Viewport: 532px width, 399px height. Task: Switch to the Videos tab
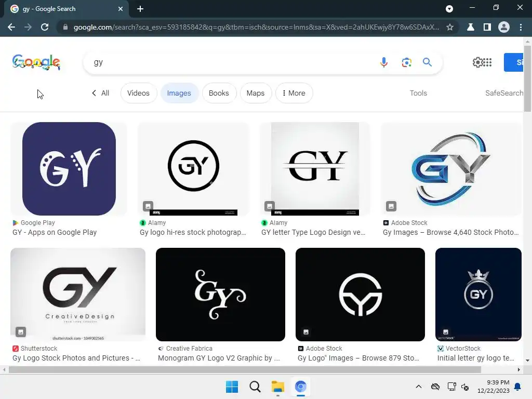(x=138, y=93)
